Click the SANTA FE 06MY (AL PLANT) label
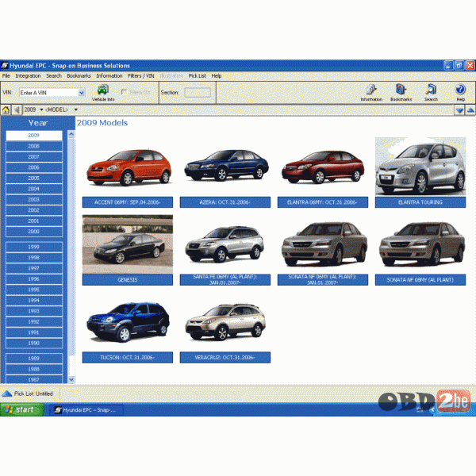The width and height of the screenshot is (476, 476). pos(225,280)
